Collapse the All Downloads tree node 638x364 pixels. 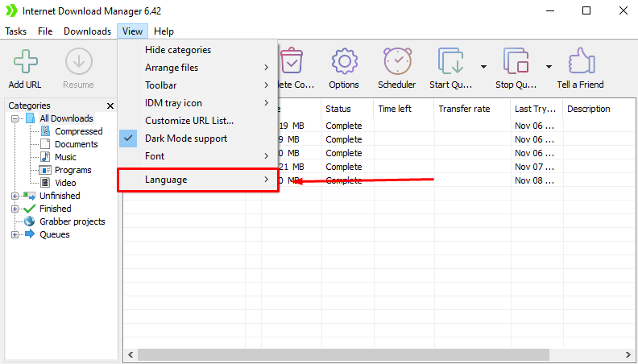15,118
